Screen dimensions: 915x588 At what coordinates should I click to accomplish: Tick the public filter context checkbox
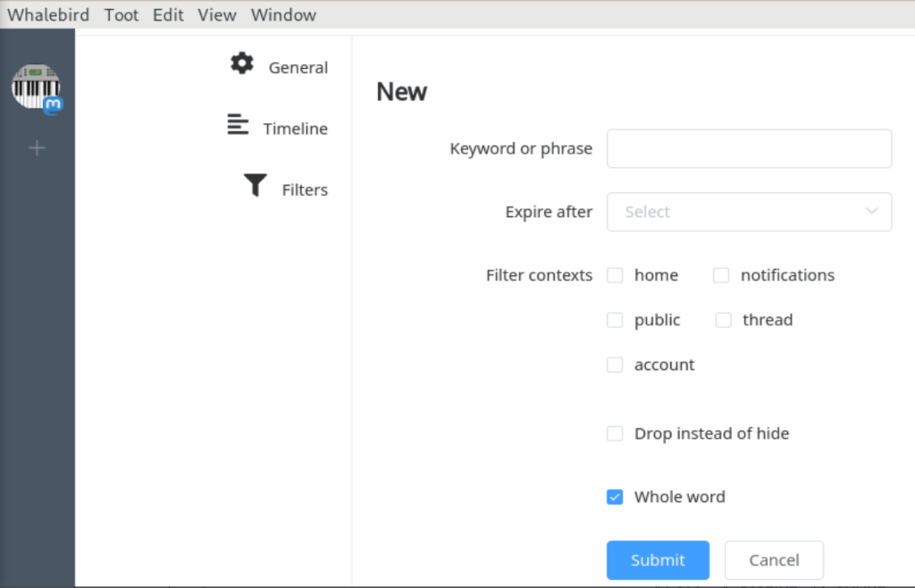click(615, 320)
